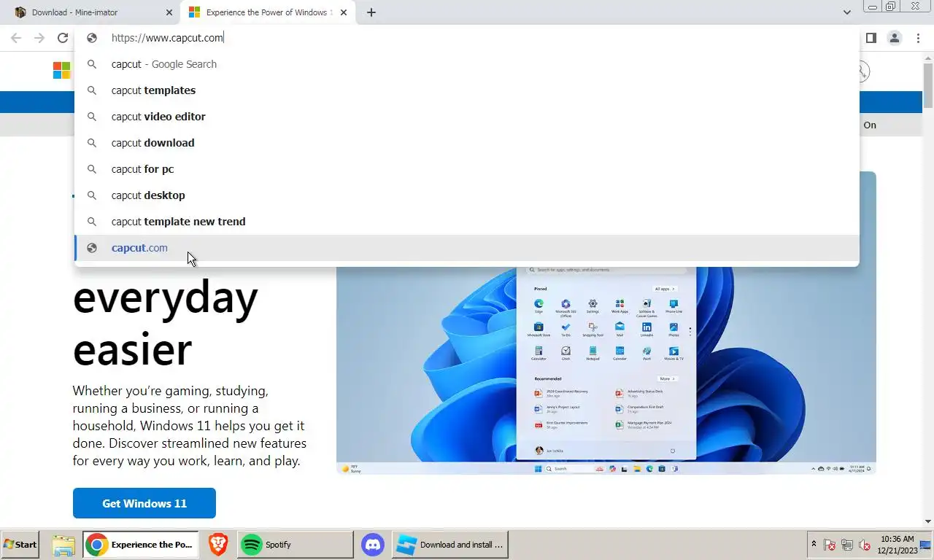Open a new browser tab
This screenshot has width=934, height=560.
[x=371, y=12]
